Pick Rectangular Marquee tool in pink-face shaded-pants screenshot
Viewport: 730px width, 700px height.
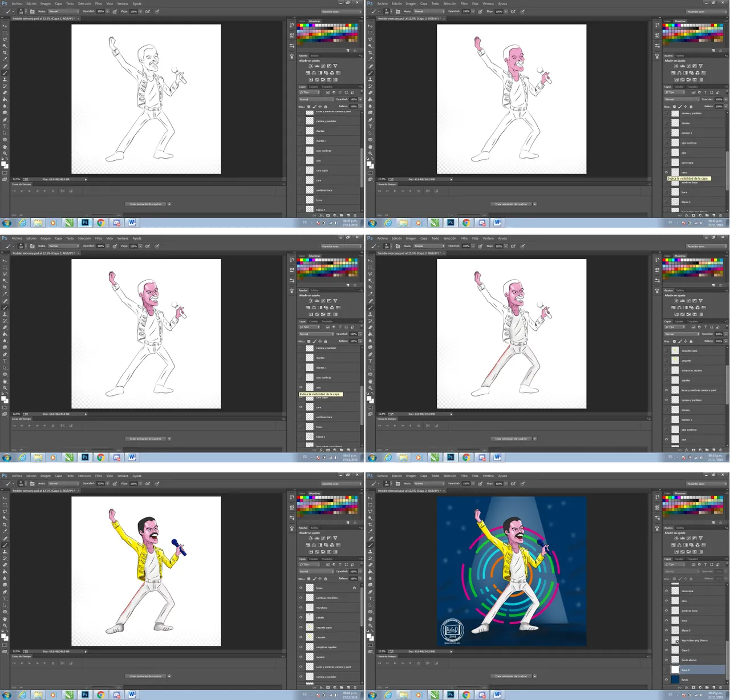click(370, 268)
